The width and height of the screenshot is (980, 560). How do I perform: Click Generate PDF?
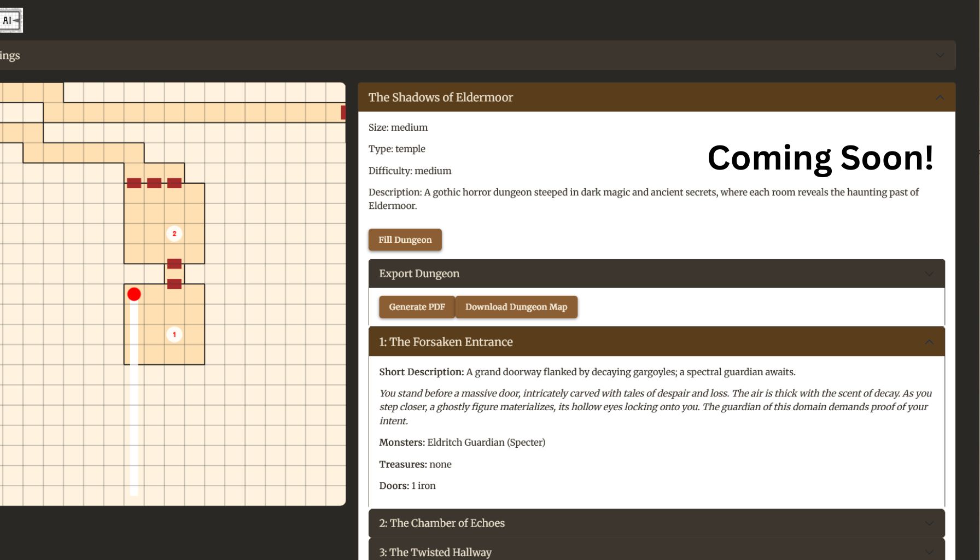click(x=417, y=307)
